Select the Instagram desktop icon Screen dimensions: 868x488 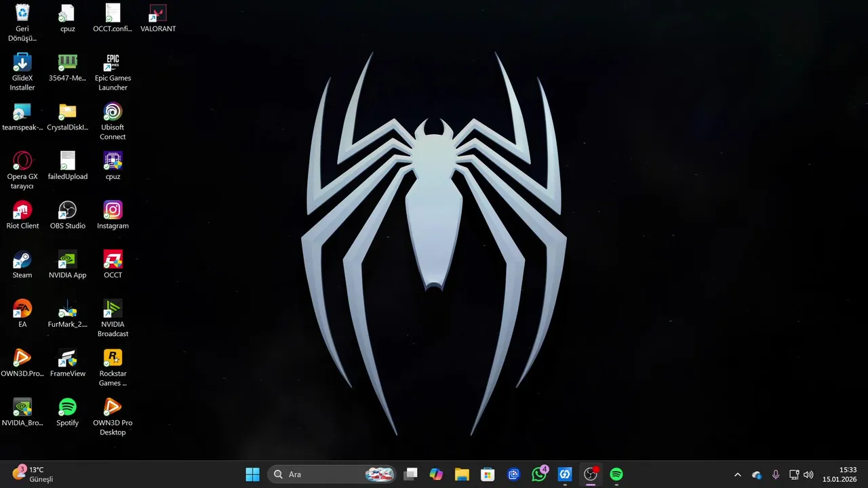(x=113, y=215)
